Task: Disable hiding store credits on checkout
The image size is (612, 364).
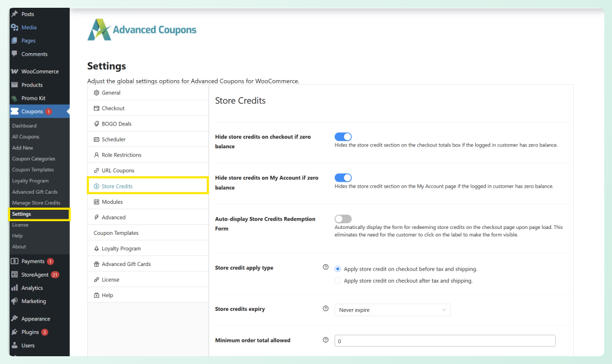Action: click(x=342, y=136)
